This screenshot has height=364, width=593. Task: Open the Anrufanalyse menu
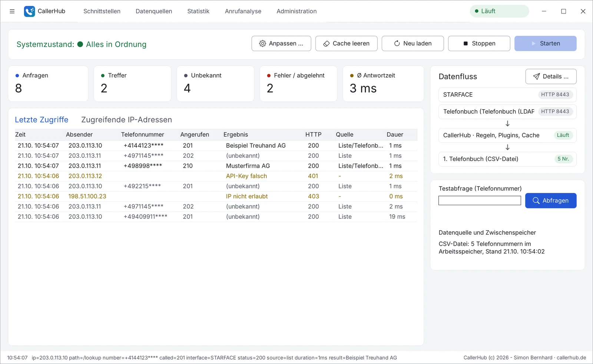[x=243, y=11]
